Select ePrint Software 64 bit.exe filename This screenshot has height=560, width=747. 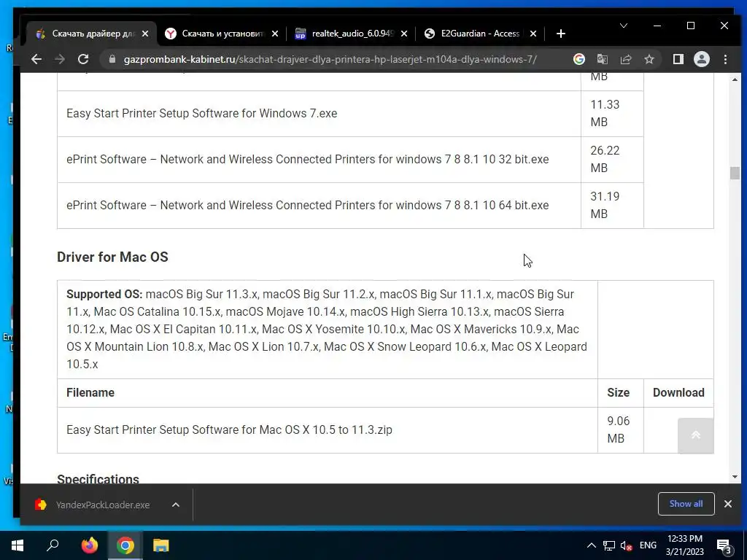click(307, 205)
